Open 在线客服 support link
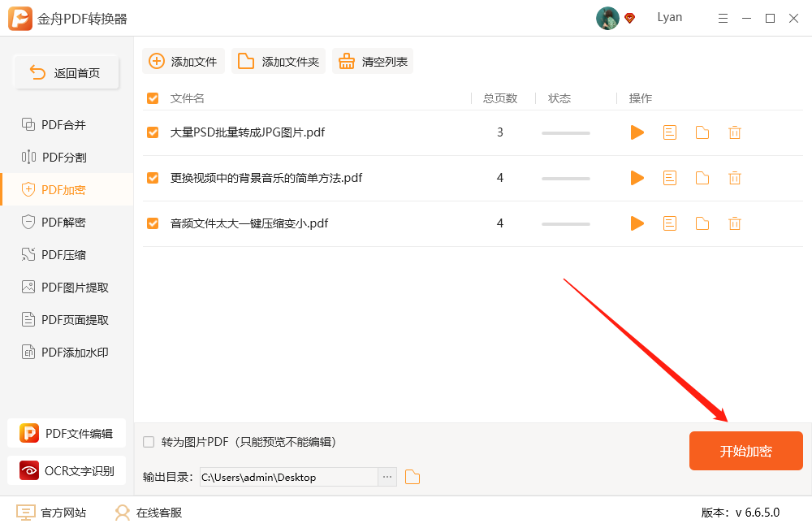812x528 pixels. [x=148, y=513]
